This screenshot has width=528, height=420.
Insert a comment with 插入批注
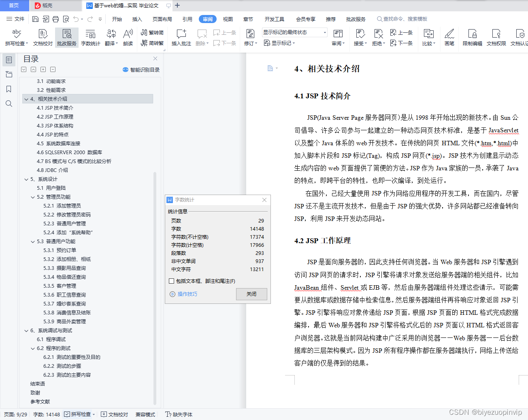181,37
